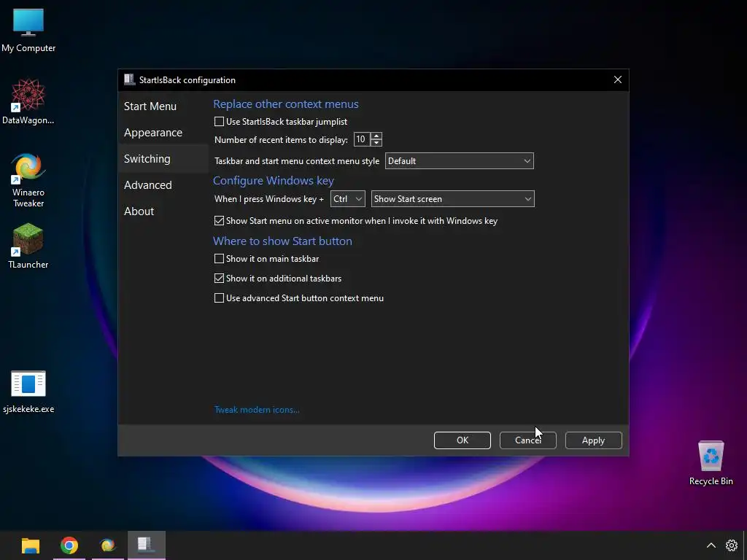Click the recent items number field
747x560 pixels.
coord(362,139)
